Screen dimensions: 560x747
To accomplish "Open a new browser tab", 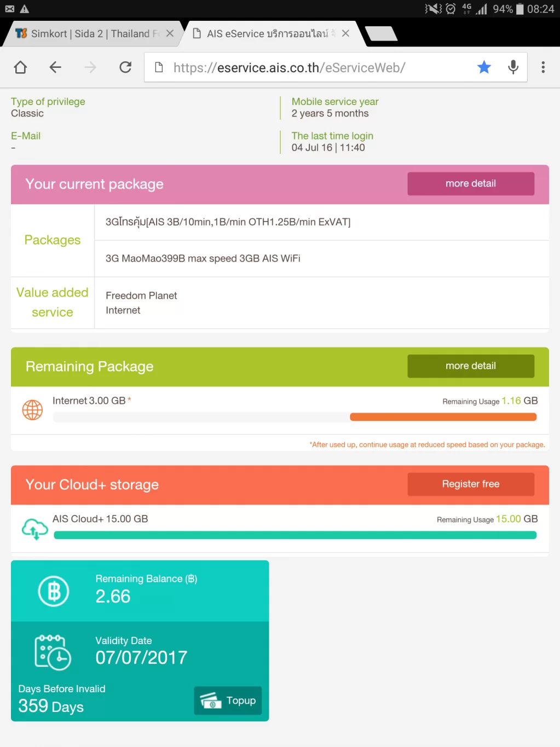I will pos(382,34).
